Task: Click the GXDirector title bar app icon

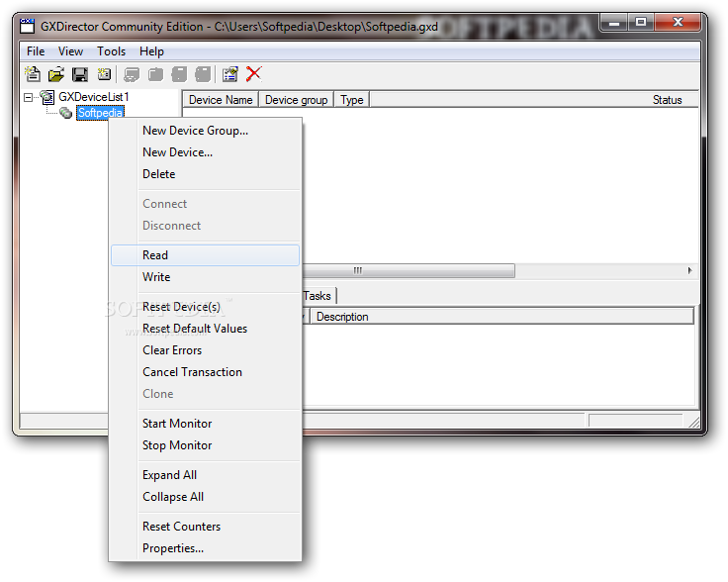Action: tap(28, 26)
